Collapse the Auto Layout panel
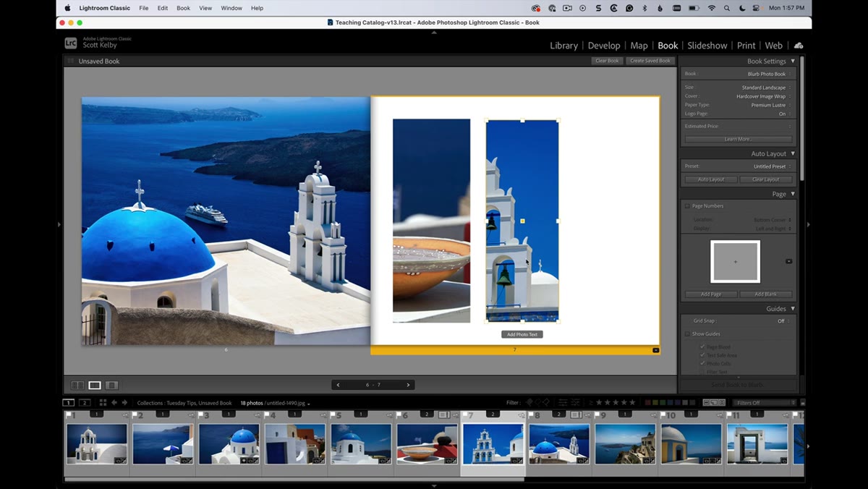The width and height of the screenshot is (868, 489). pos(793,153)
